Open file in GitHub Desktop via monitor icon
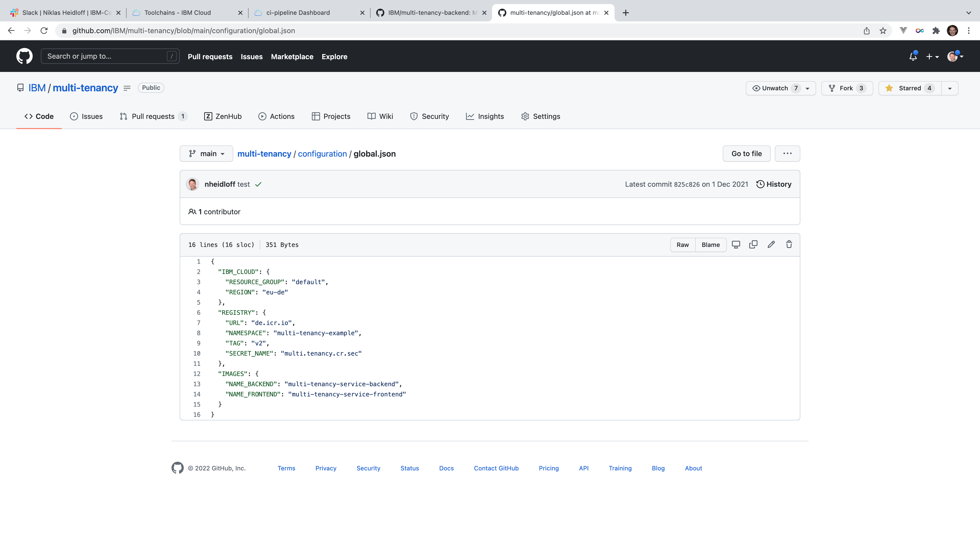Viewport: 980px width, 551px height. (736, 245)
